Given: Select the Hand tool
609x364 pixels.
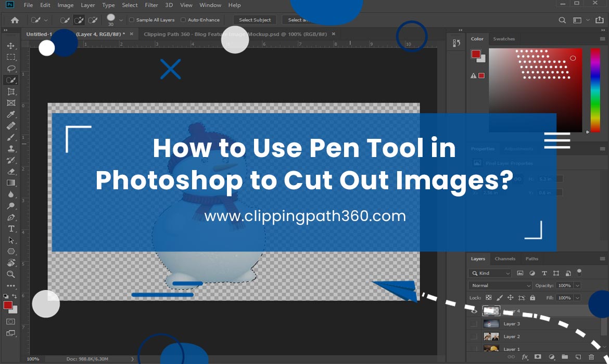Looking at the screenshot, I should coord(11,263).
